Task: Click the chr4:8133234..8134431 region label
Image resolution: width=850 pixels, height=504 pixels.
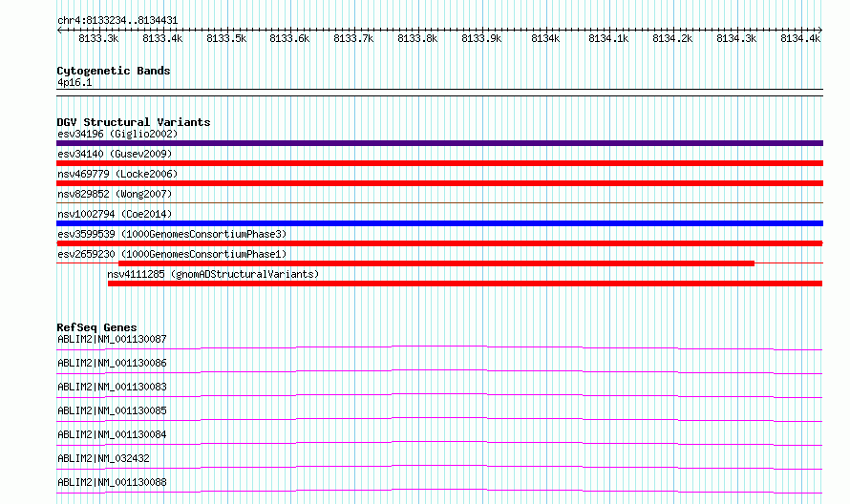Action: click(x=117, y=21)
